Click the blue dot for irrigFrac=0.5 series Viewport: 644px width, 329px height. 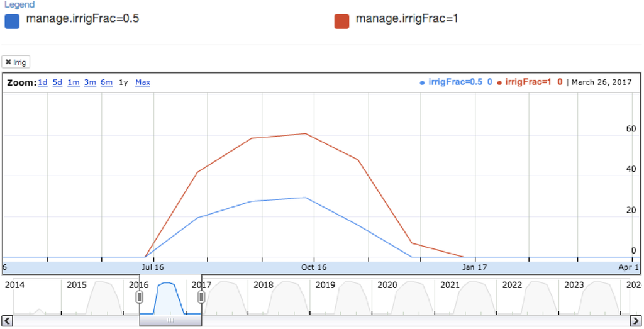[422, 82]
